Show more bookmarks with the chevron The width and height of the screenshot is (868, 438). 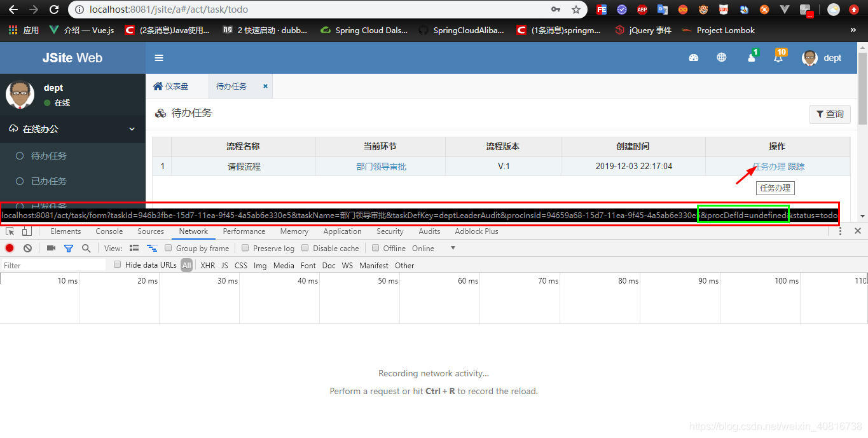853,30
